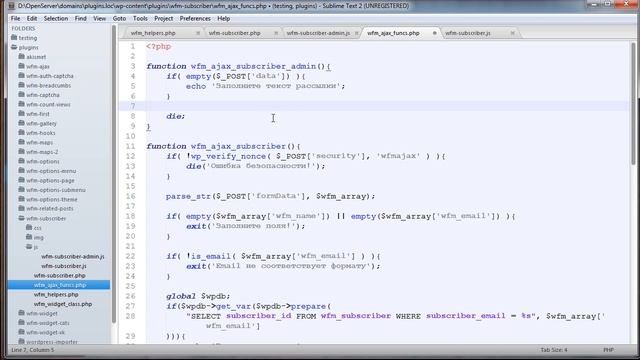The image size is (640, 360).
Task: Open the Goto menu
Action: point(119,18)
